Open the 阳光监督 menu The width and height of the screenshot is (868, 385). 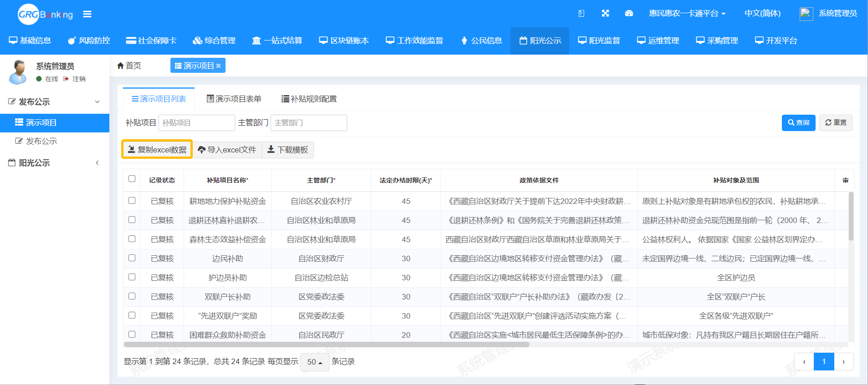pyautogui.click(x=599, y=41)
